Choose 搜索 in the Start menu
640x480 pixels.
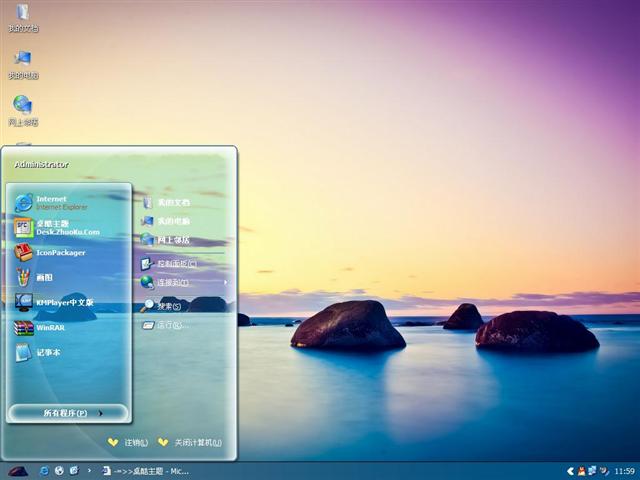click(169, 306)
